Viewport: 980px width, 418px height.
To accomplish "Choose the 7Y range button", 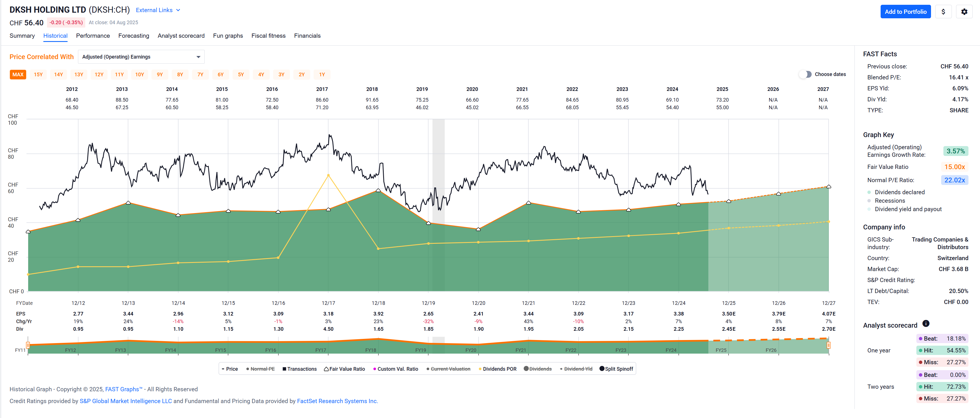I will pos(200,75).
